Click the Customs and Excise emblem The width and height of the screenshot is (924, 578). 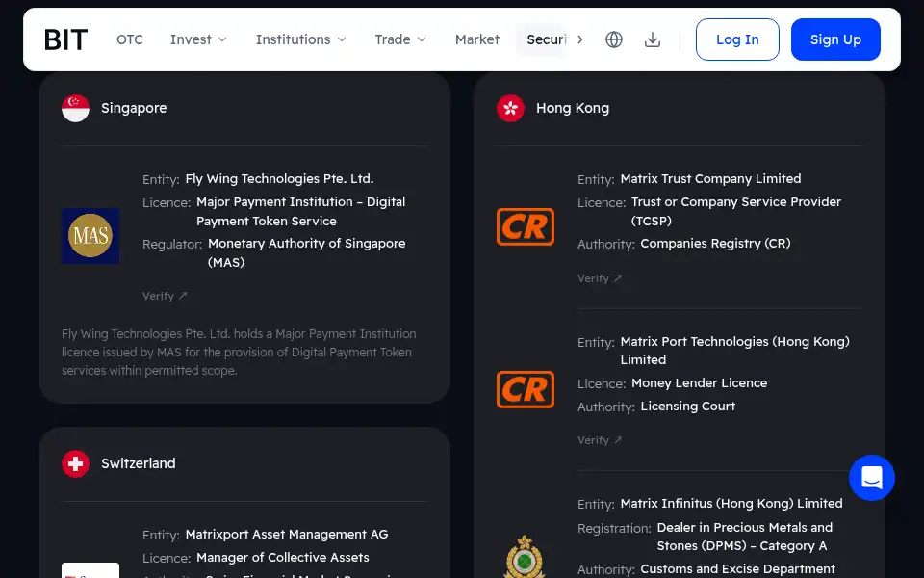tap(525, 556)
